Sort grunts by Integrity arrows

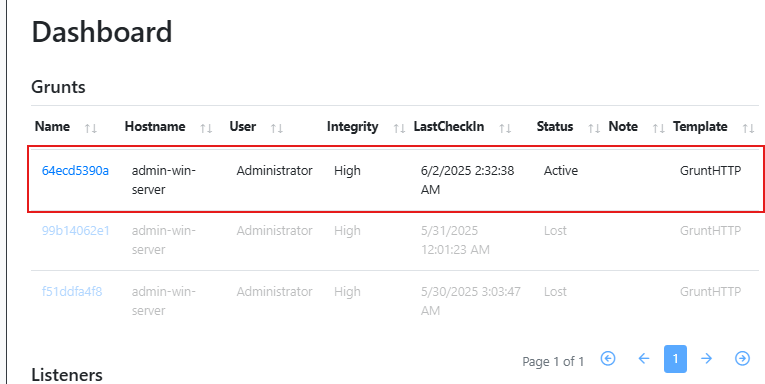(399, 128)
